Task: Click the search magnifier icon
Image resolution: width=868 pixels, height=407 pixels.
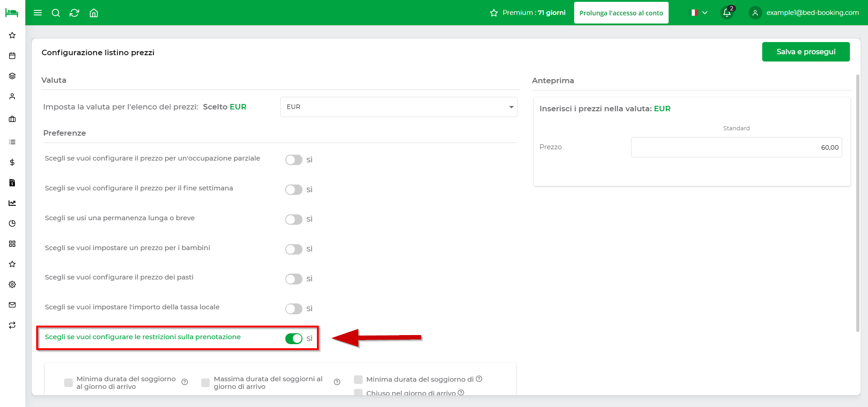Action: click(56, 13)
